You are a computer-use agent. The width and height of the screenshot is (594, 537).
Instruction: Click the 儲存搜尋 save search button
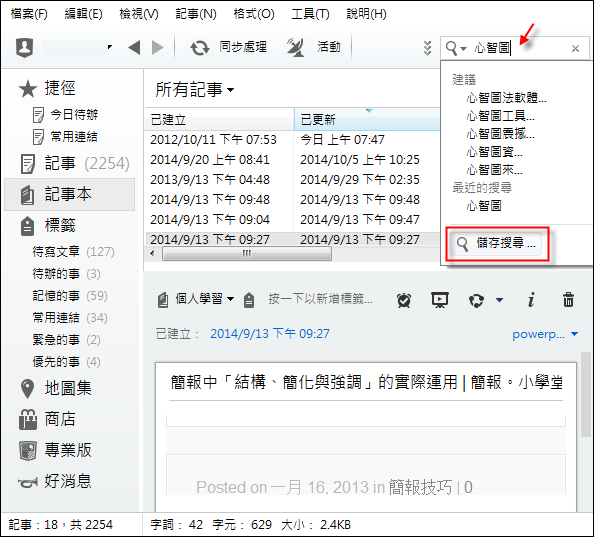[497, 244]
